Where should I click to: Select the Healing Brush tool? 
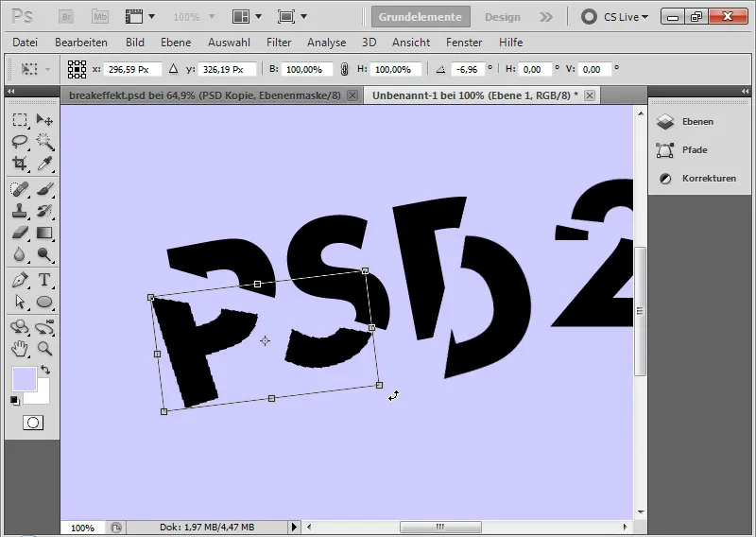click(x=20, y=189)
